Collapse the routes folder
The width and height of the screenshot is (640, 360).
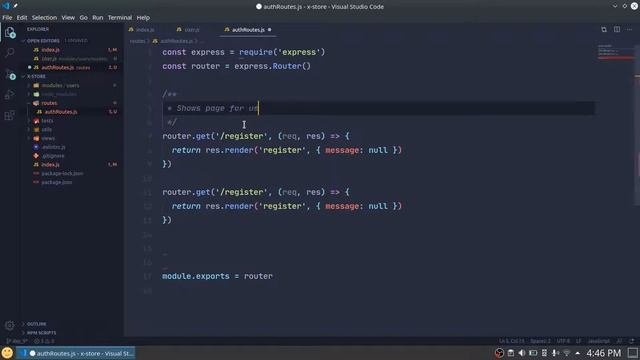(49, 103)
